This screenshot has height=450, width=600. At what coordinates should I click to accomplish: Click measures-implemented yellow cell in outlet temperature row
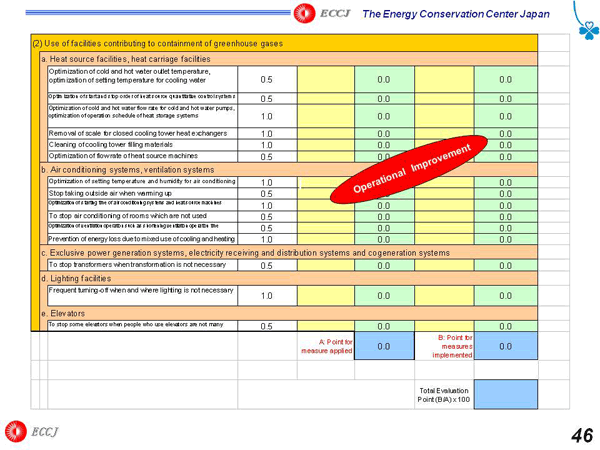click(444, 79)
